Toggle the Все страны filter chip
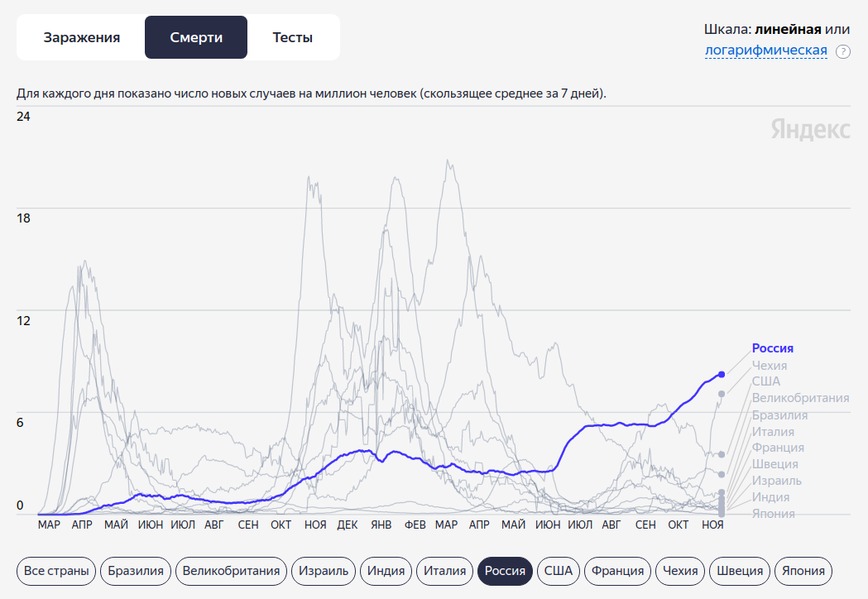868x599 pixels. tap(55, 571)
